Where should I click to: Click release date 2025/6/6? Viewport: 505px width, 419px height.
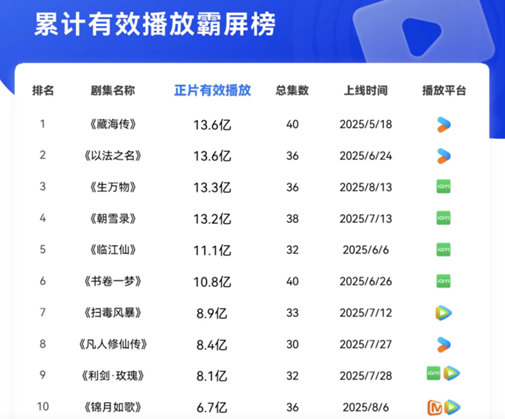366,250
